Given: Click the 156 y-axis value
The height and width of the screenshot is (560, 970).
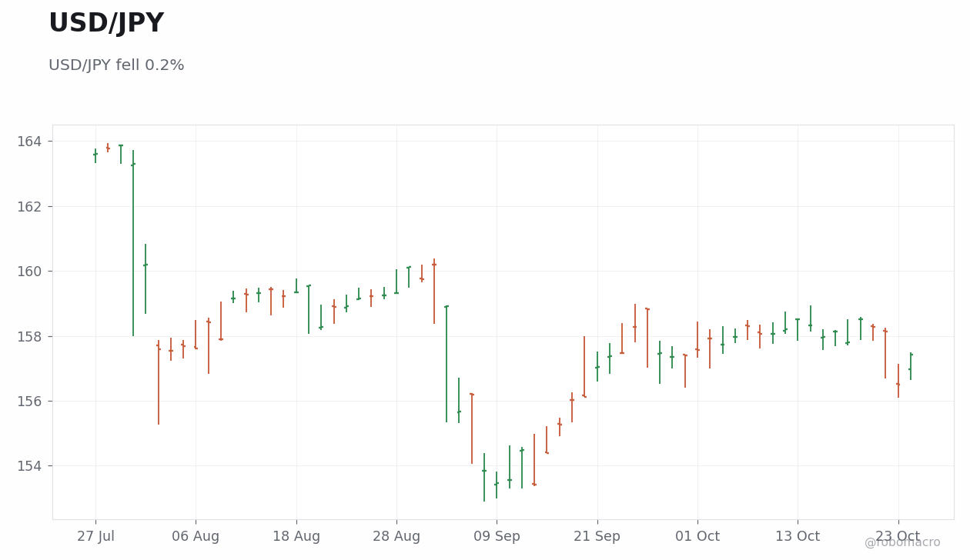Looking at the screenshot, I should [29, 401].
